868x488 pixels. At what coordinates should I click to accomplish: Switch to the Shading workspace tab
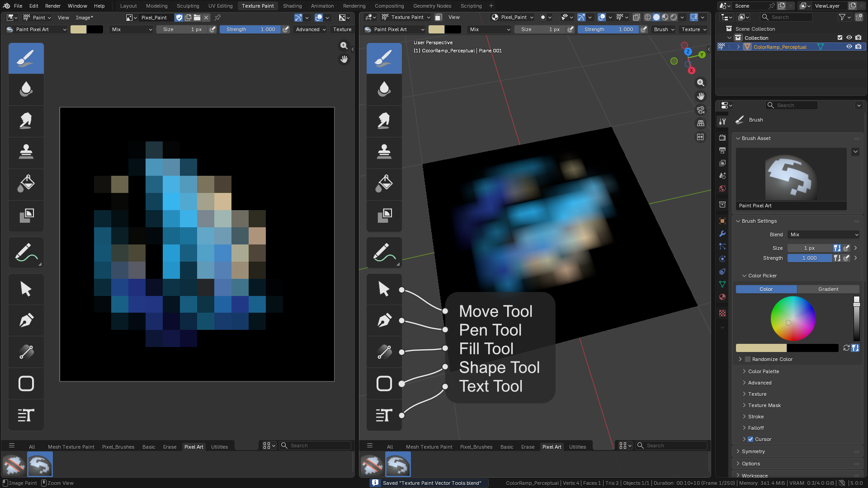coord(292,6)
